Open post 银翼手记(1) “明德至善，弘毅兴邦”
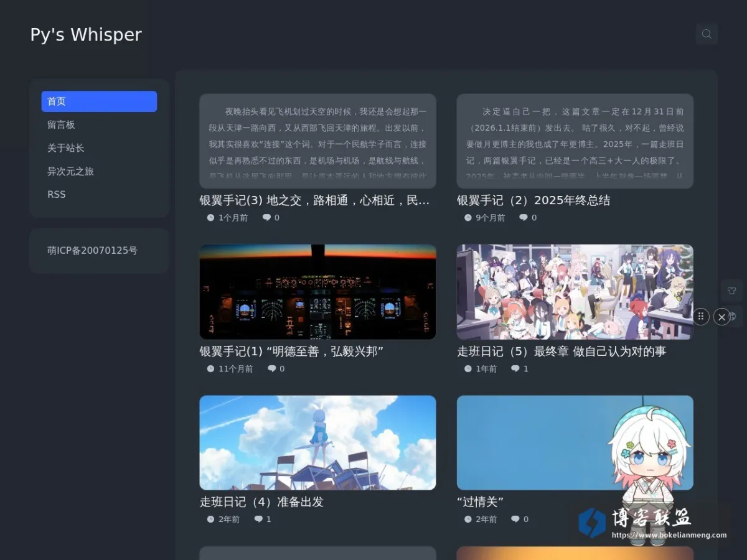 pos(291,352)
